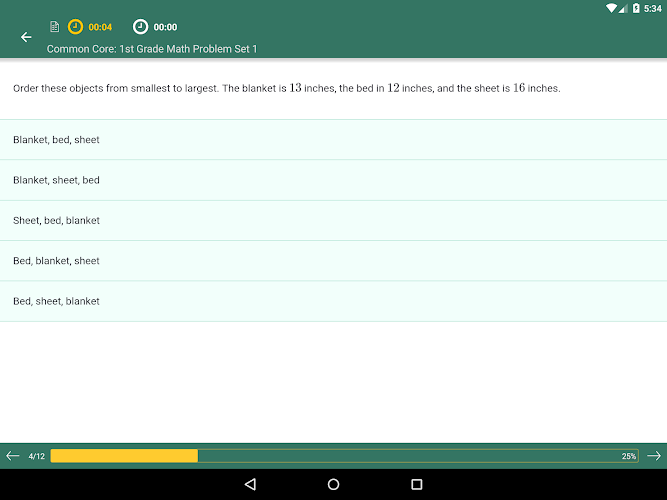Image resolution: width=667 pixels, height=500 pixels.
Task: Choose answer Blanket, bed, sheet
Action: pyautogui.click(x=334, y=140)
